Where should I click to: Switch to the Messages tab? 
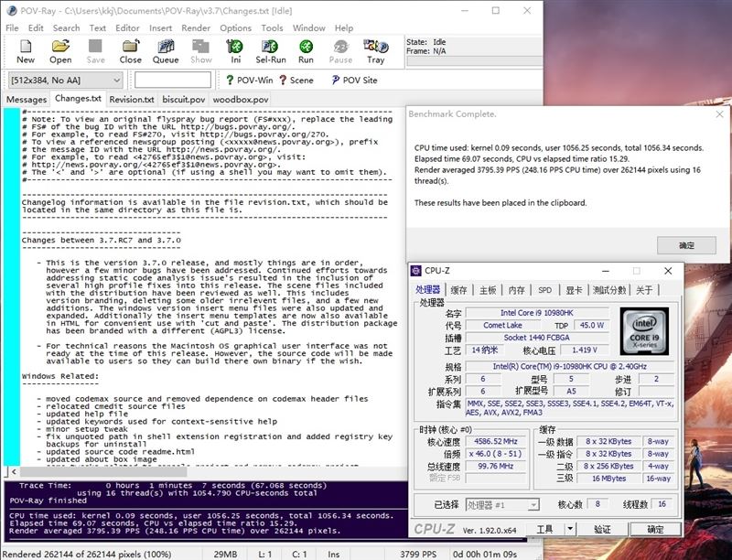click(27, 100)
